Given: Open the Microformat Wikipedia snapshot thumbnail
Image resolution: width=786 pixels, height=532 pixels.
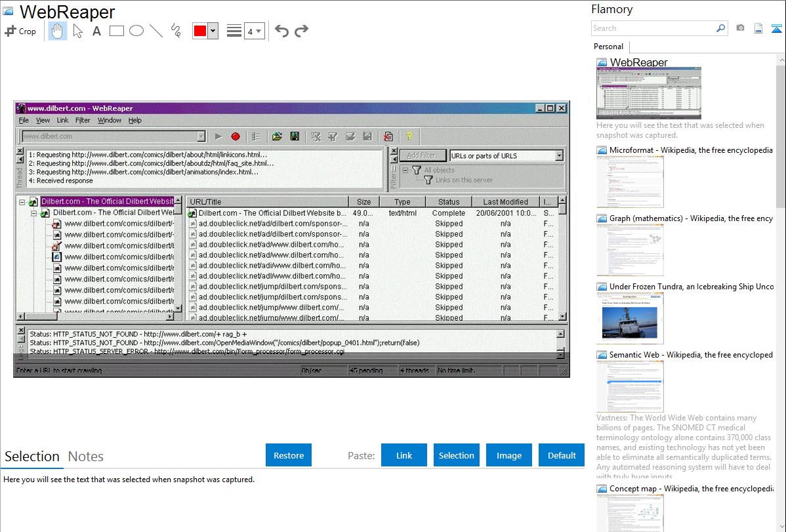Looking at the screenshot, I should [630, 182].
